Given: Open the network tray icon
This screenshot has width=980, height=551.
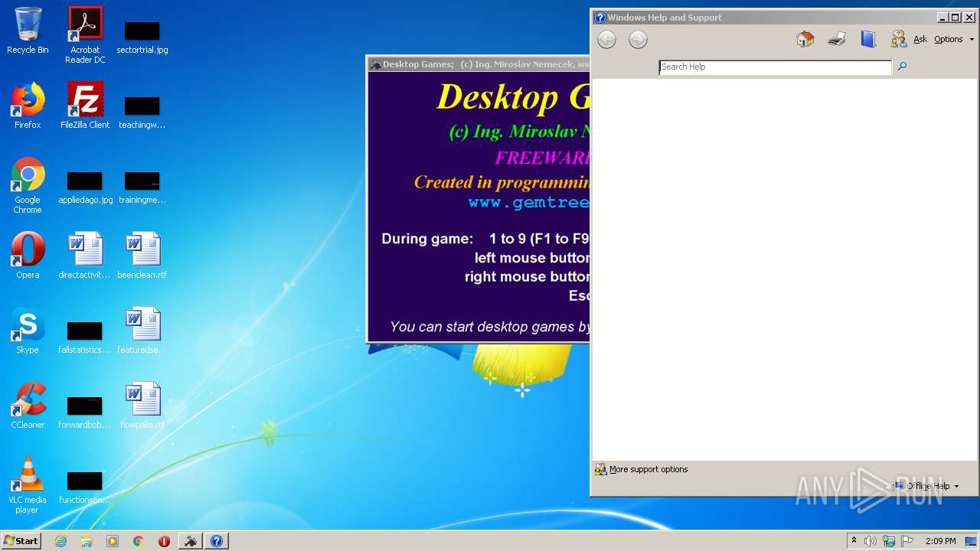Looking at the screenshot, I should pyautogui.click(x=889, y=541).
